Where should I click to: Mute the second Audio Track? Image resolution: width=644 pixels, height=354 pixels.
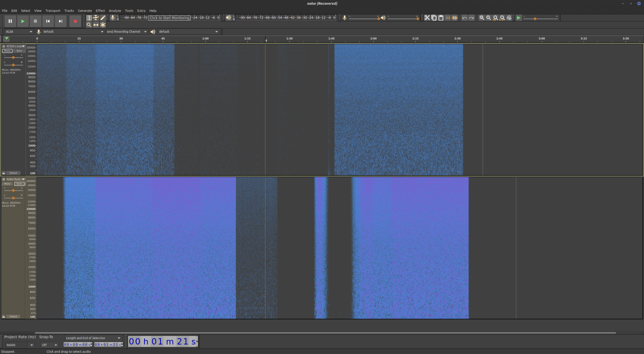7,184
